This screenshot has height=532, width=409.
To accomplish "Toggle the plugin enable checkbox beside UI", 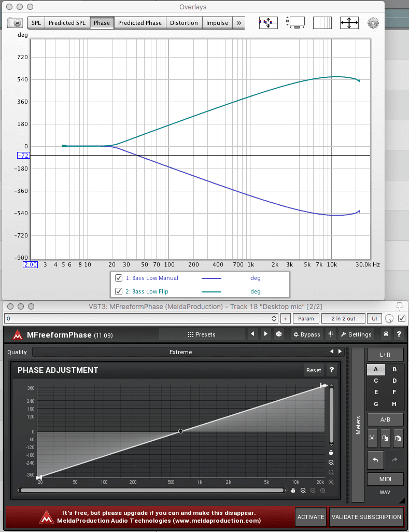I will point(401,318).
